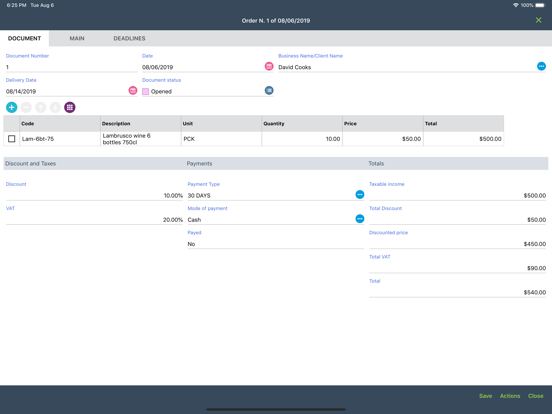Click the Total VAT value $90.00
Screen dimensions: 552x414
(x=537, y=268)
